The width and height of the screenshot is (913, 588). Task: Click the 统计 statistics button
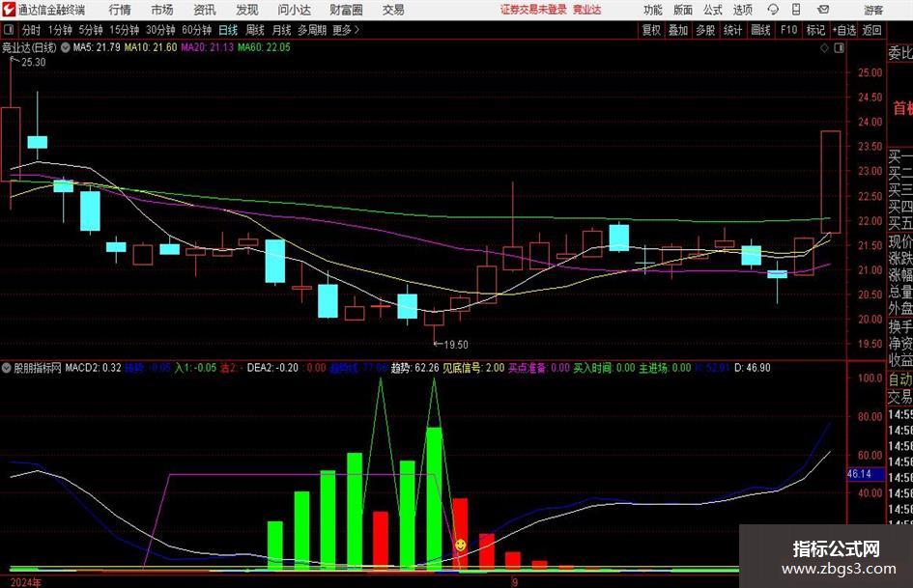coord(732,30)
